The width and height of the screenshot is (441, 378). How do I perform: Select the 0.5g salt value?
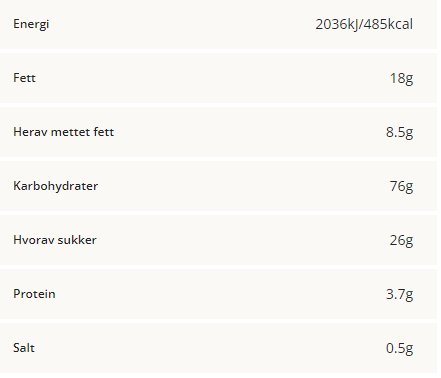click(399, 348)
